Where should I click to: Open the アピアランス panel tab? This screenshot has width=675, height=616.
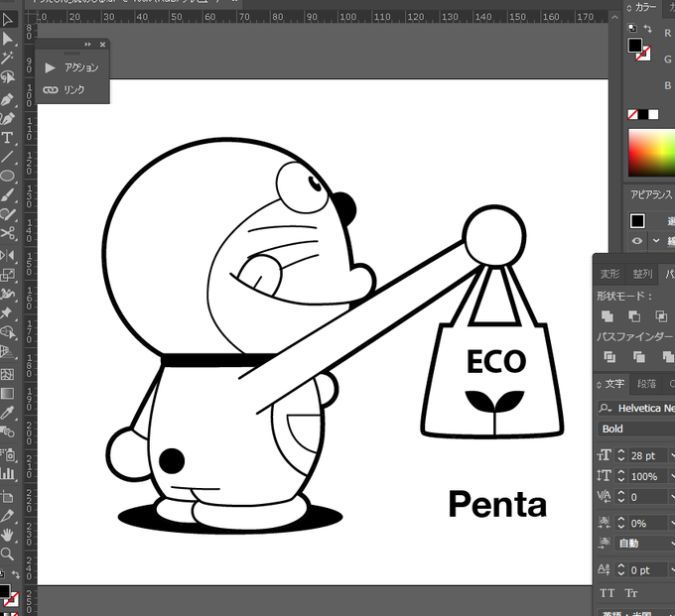(x=651, y=194)
